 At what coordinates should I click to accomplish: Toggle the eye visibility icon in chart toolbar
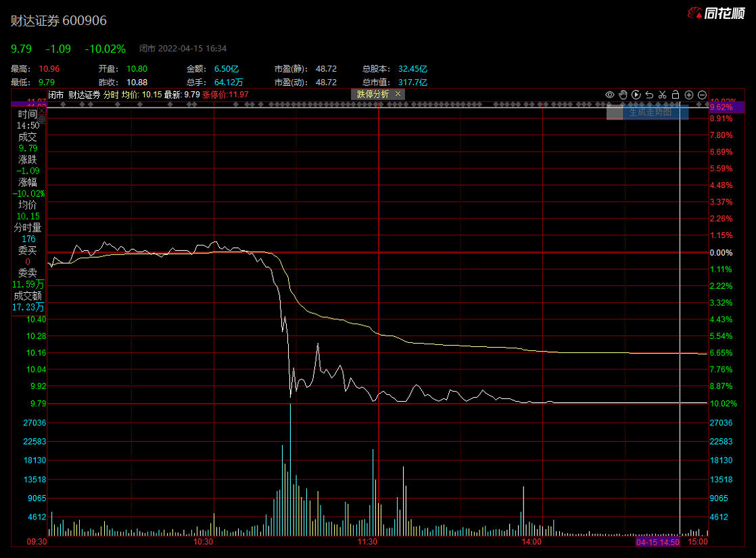[609, 95]
